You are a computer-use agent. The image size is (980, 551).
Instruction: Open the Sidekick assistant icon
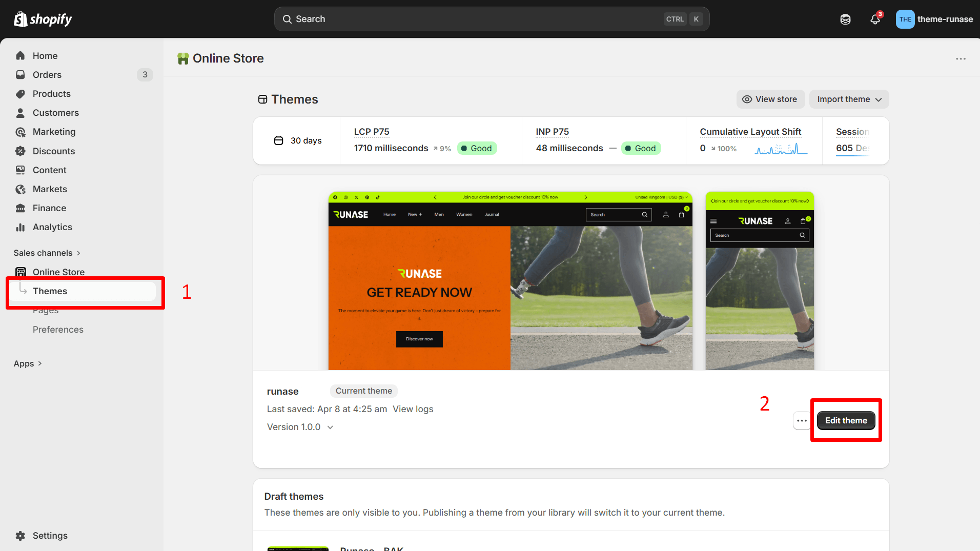point(845,19)
